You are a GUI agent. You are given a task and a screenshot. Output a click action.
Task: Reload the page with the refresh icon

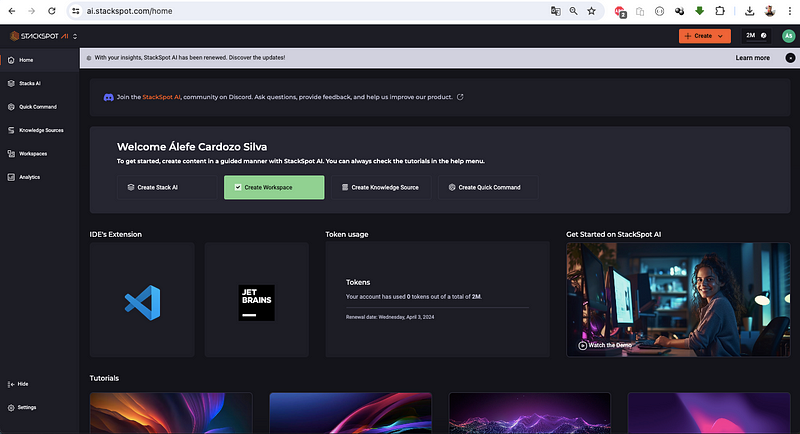click(52, 11)
